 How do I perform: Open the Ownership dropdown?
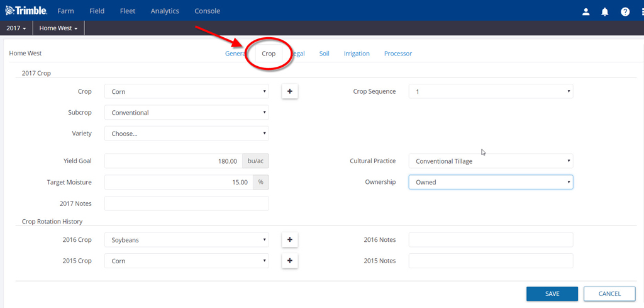coord(491,182)
